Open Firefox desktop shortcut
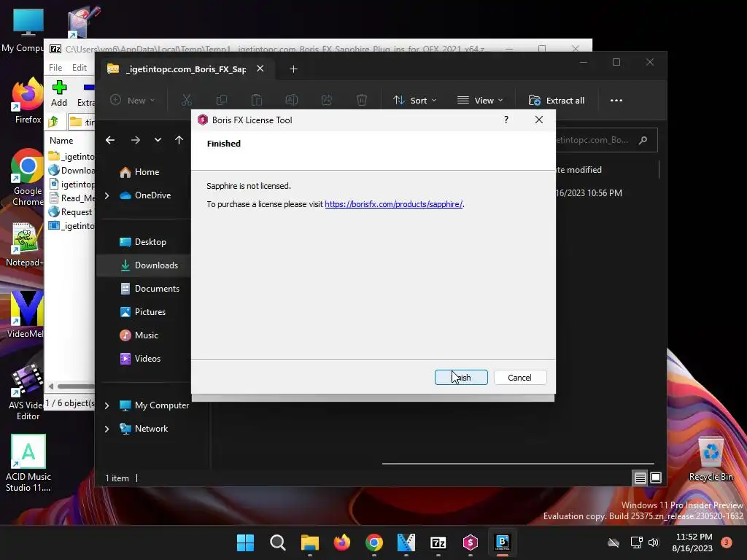 click(x=28, y=101)
